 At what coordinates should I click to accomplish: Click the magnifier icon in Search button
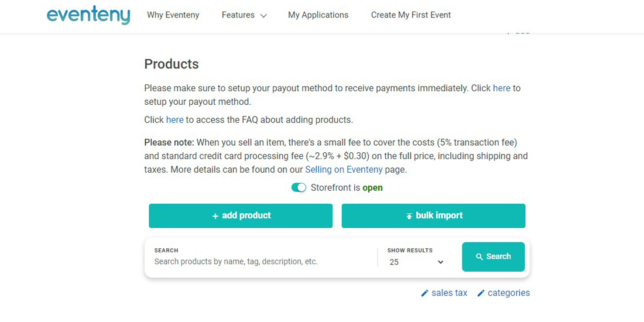[479, 257]
